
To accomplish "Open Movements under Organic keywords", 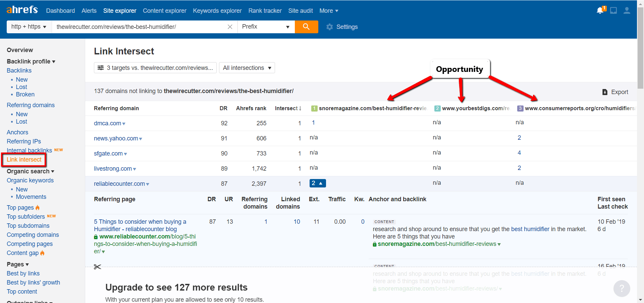I will pyautogui.click(x=31, y=197).
